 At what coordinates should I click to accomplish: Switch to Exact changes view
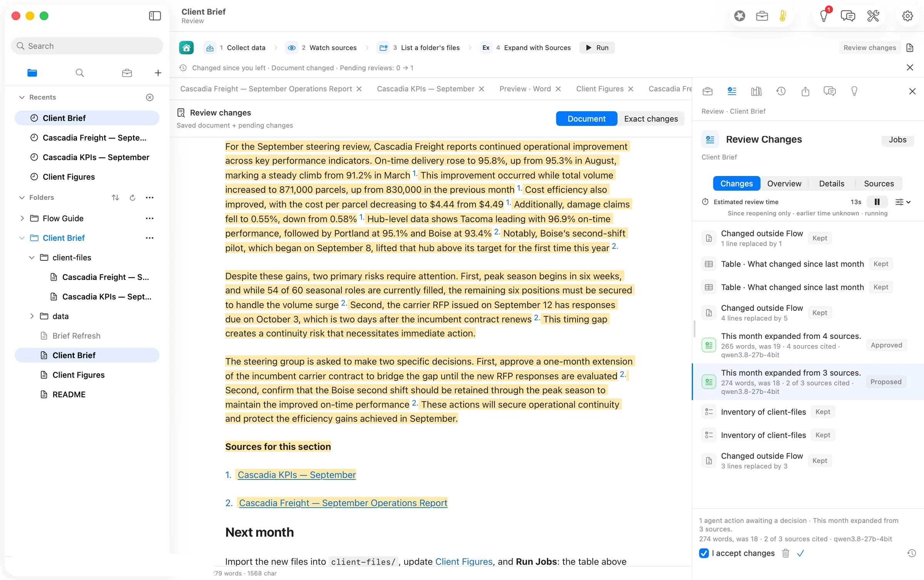point(651,119)
